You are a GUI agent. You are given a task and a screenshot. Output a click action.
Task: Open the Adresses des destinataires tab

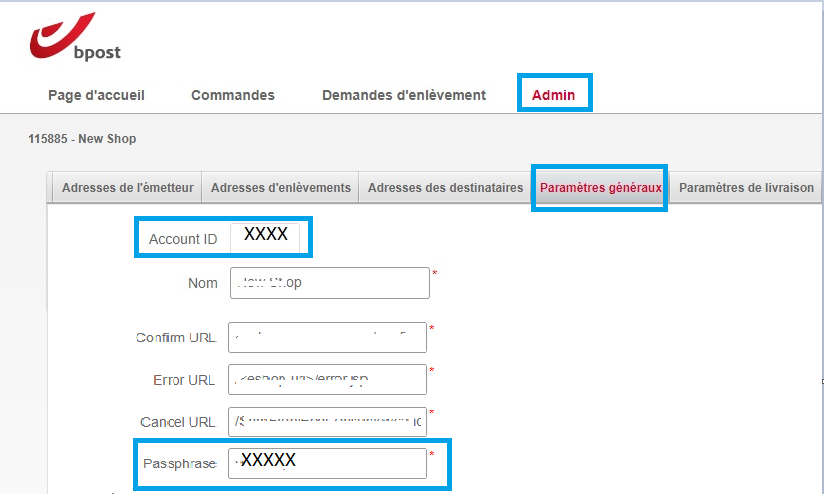click(445, 188)
